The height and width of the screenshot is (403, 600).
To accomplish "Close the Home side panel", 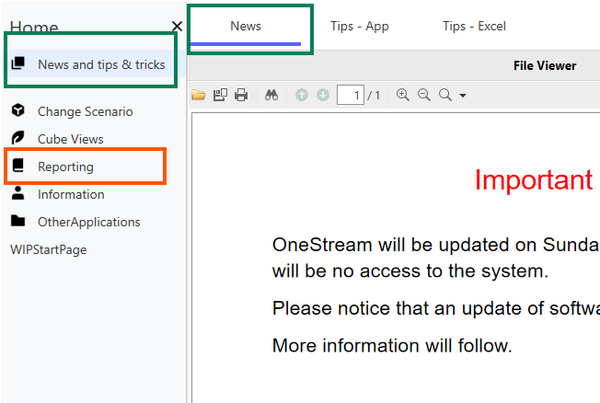I will click(x=177, y=26).
